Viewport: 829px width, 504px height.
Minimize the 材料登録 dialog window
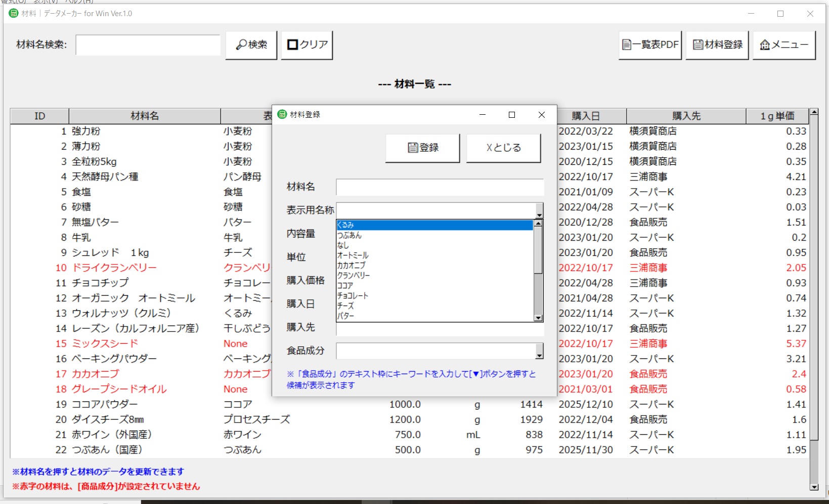point(483,115)
